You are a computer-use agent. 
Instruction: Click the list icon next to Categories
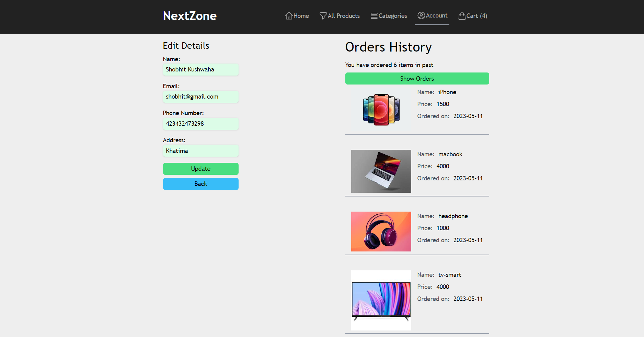(373, 16)
